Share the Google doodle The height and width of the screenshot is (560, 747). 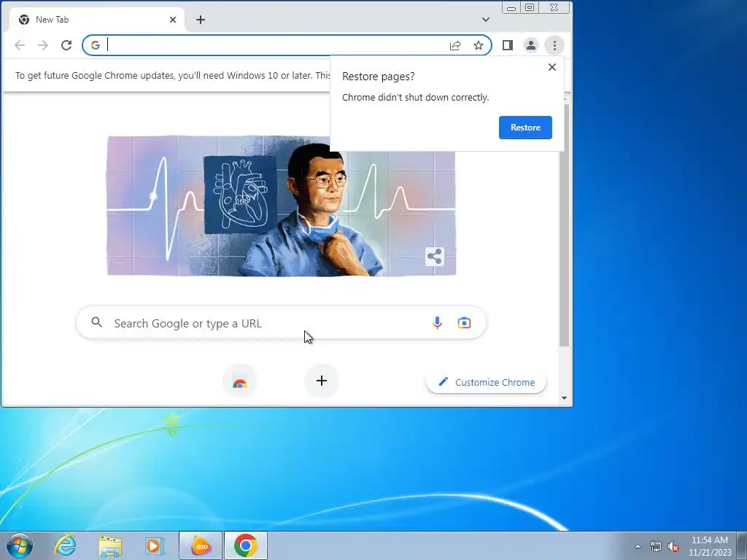(x=435, y=257)
